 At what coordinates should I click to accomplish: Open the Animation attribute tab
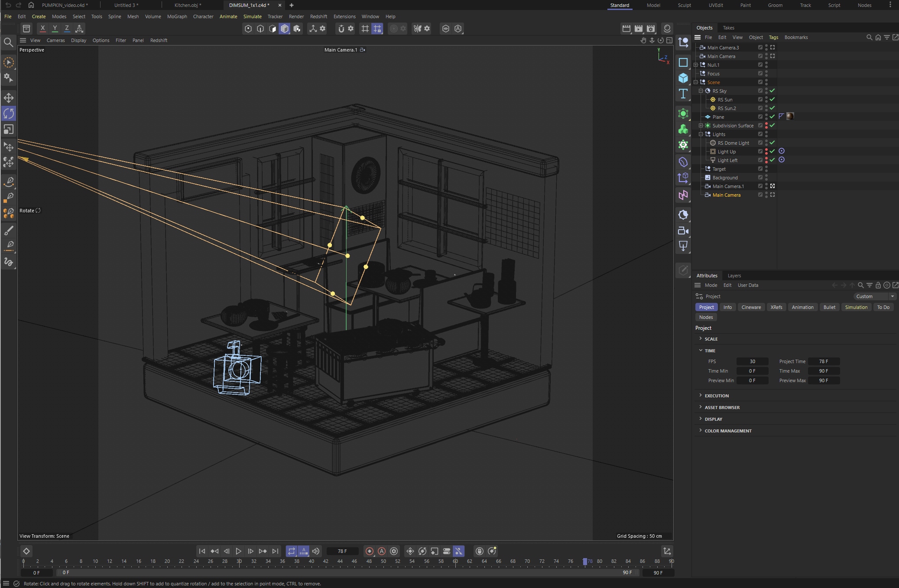tap(802, 307)
